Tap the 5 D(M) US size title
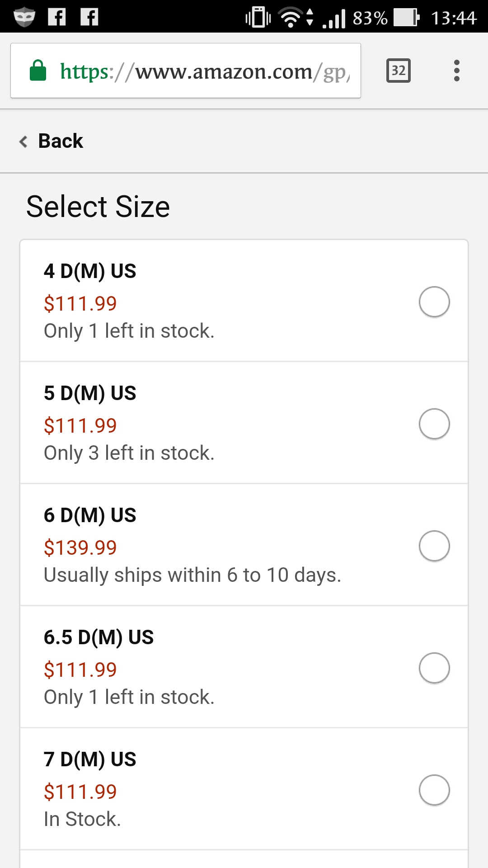The image size is (488, 868). [x=90, y=393]
